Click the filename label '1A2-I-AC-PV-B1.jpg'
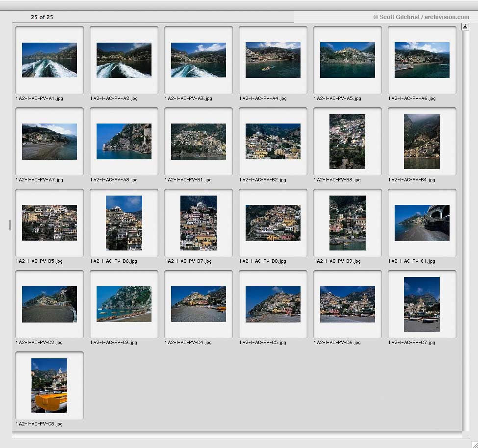This screenshot has width=478, height=448. point(188,180)
